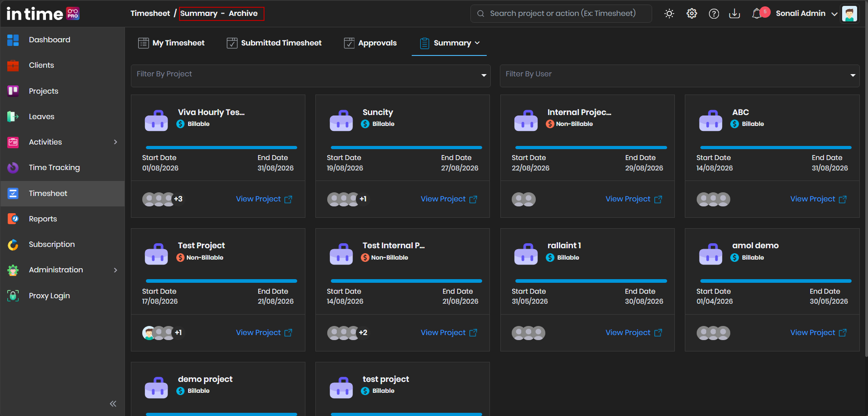Expand the Activities submenu
The height and width of the screenshot is (416, 868).
(x=115, y=142)
